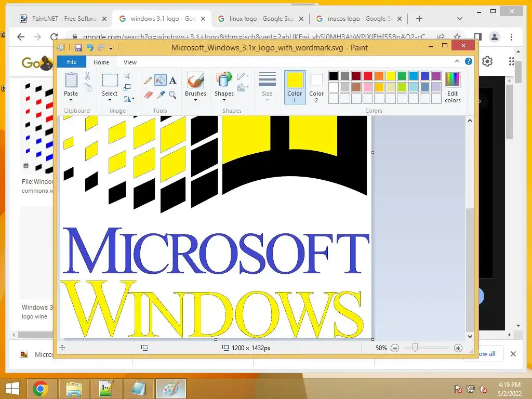Viewport: 532px width, 399px height.
Task: Open Customize Quick Access Toolbar dropdown
Action: [111, 48]
